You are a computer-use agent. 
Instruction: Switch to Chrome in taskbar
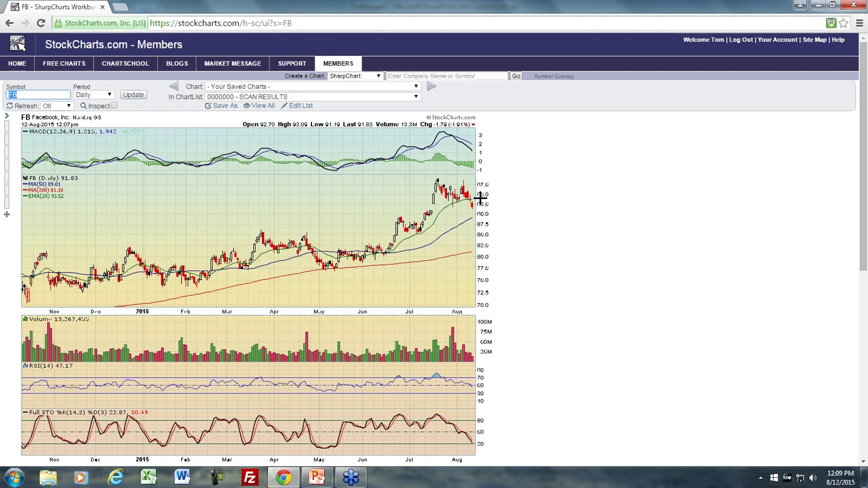284,478
